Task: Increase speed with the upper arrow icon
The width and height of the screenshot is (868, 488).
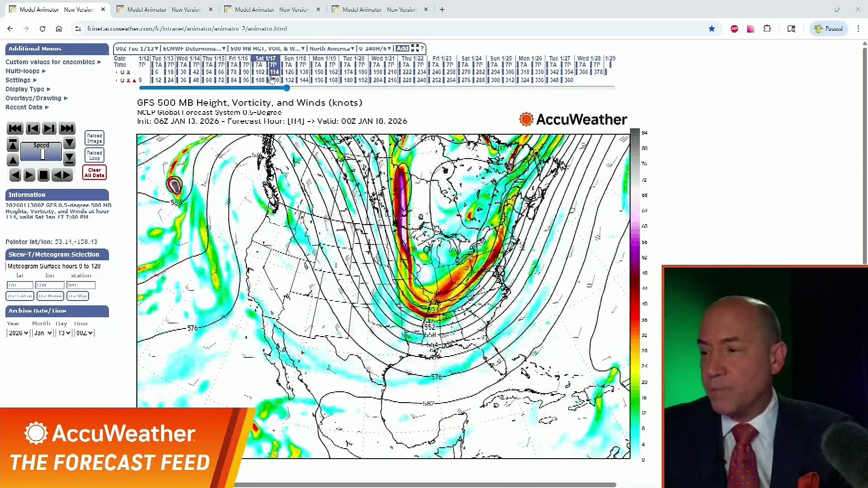Action: tap(13, 145)
